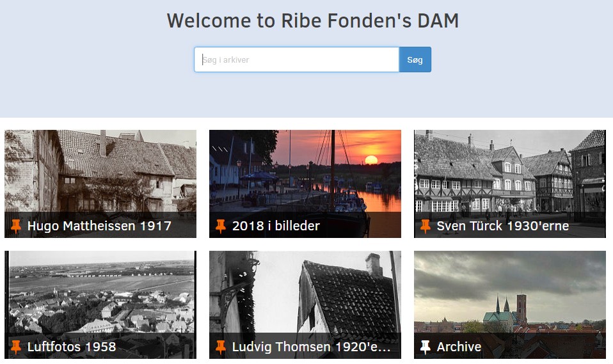Viewport: 613px width, 364px height.
Task: Click the orange pin on Luftfotos 1958
Action: (x=15, y=347)
